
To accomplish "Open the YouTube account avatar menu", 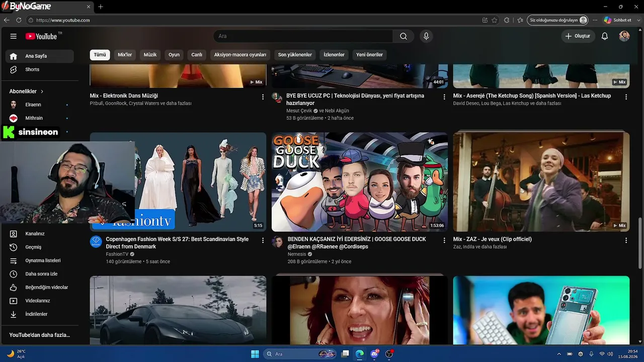I will [624, 36].
